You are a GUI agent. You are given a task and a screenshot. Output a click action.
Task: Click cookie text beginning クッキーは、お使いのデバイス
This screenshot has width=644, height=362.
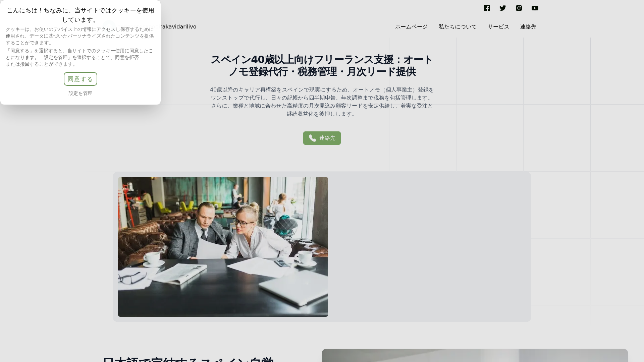[x=80, y=36]
